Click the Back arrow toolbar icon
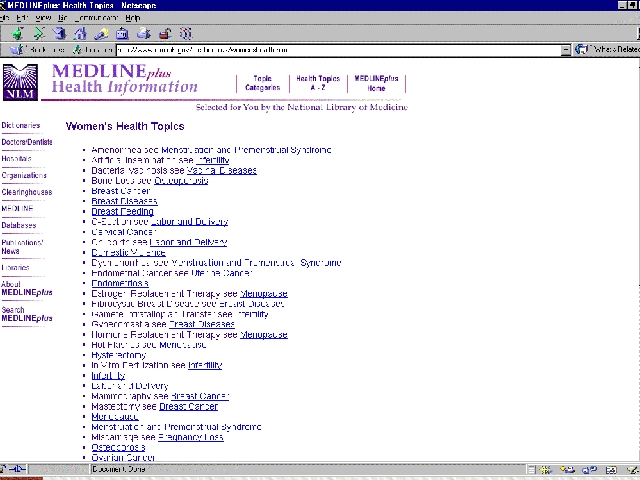 19,33
